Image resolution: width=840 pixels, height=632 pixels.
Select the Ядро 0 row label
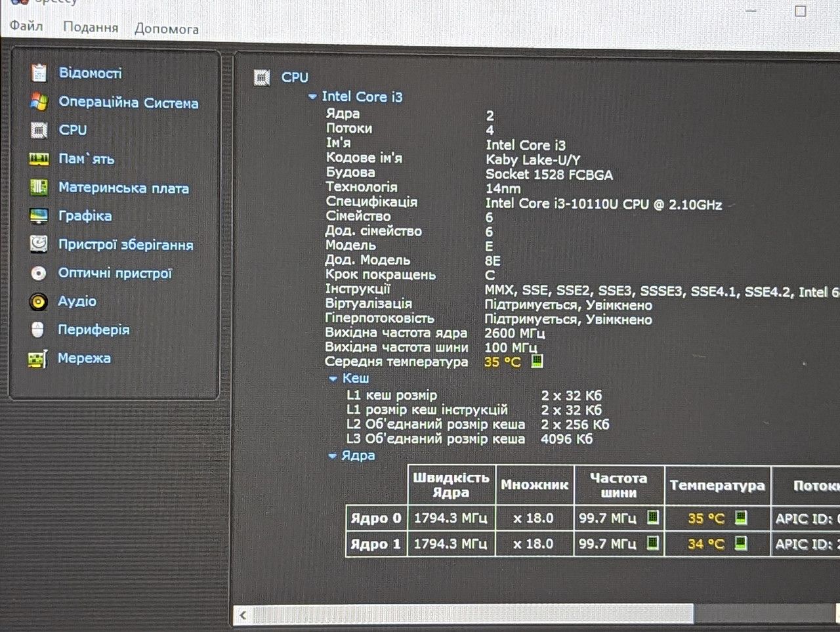pyautogui.click(x=376, y=518)
